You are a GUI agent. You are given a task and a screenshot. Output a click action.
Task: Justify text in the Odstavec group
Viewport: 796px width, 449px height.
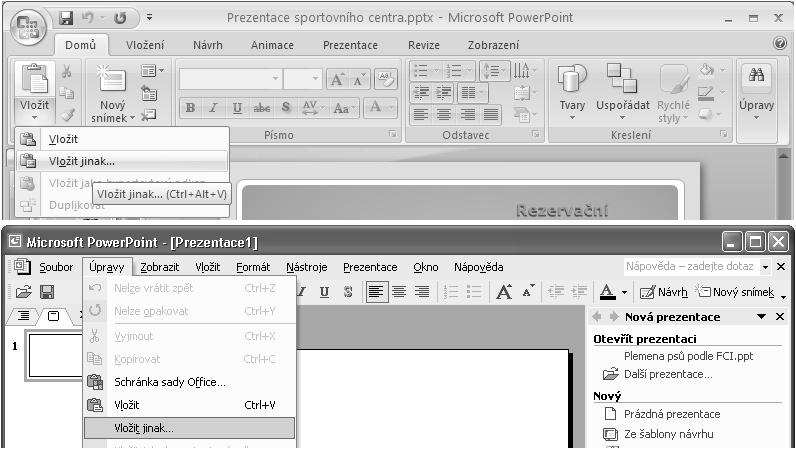tap(491, 114)
